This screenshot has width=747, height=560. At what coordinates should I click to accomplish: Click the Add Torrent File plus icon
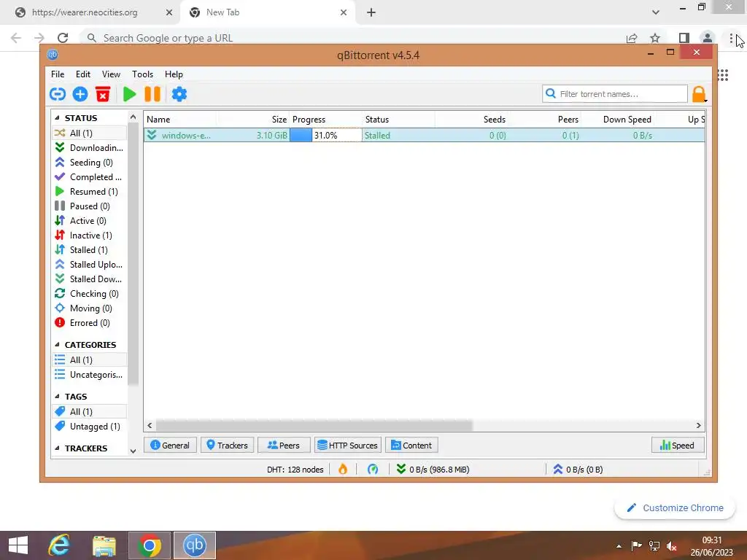pyautogui.click(x=80, y=94)
